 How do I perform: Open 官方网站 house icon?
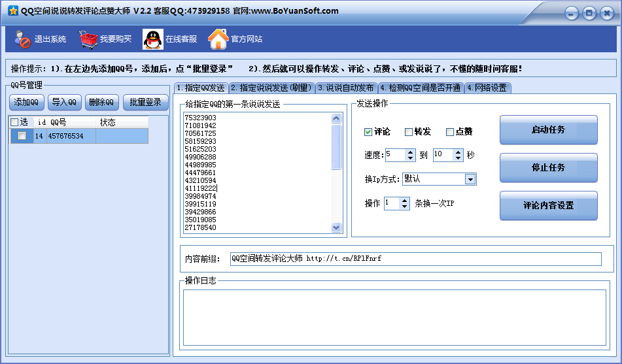(218, 40)
